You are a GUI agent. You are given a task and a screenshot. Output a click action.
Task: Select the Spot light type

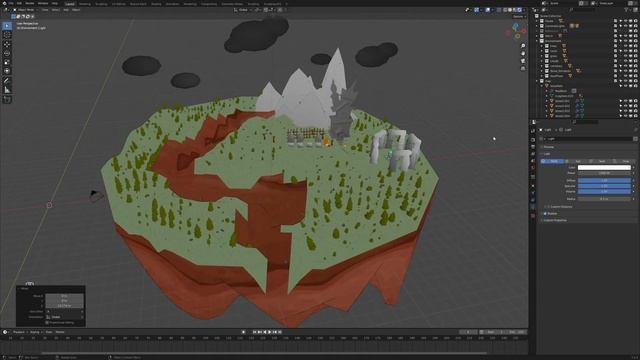pyautogui.click(x=600, y=161)
